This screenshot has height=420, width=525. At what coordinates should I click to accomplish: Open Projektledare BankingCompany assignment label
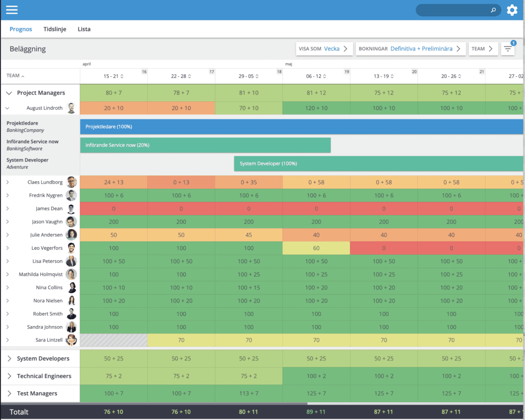click(x=25, y=127)
